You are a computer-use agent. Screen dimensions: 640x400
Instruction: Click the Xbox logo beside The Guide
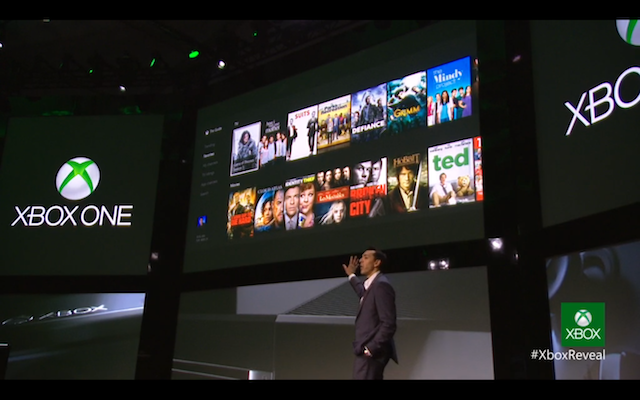(x=207, y=132)
